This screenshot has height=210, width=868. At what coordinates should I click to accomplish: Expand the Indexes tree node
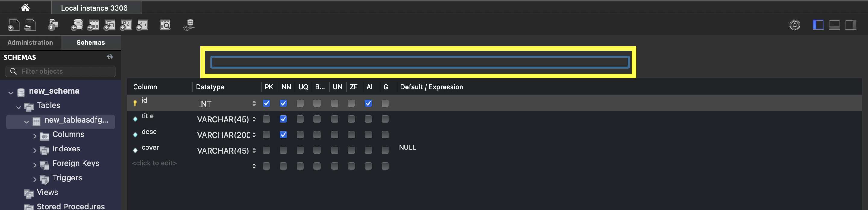tap(35, 150)
